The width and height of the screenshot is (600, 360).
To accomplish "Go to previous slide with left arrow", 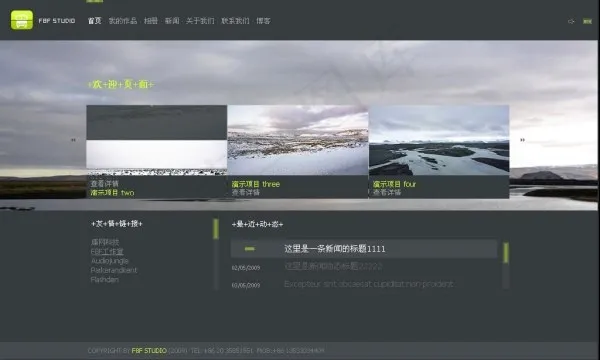I will point(73,140).
